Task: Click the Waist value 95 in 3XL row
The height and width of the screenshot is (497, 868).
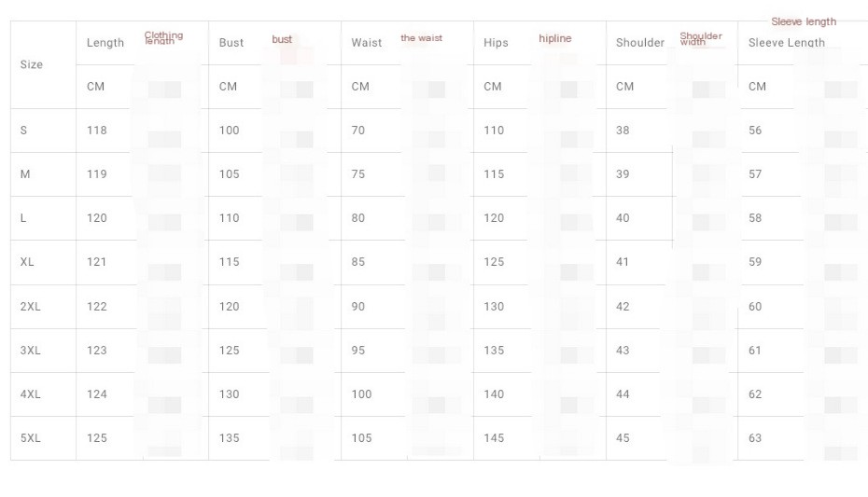Action: (x=358, y=351)
